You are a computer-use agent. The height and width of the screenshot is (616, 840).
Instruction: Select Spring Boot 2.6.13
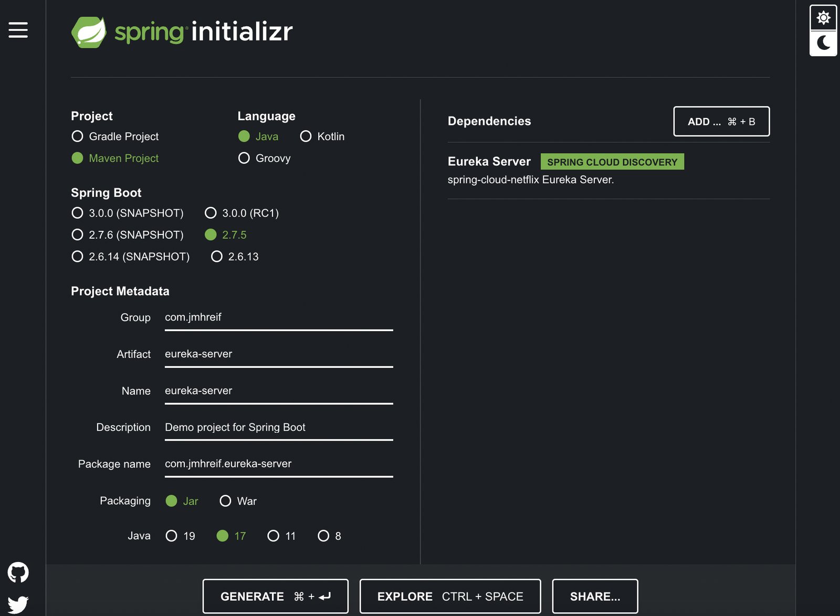point(235,257)
